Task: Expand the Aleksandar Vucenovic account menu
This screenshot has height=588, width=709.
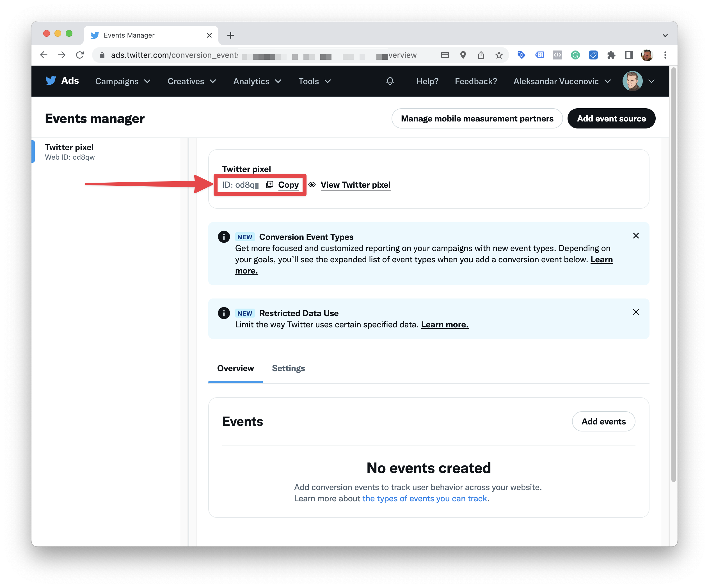Action: [562, 81]
